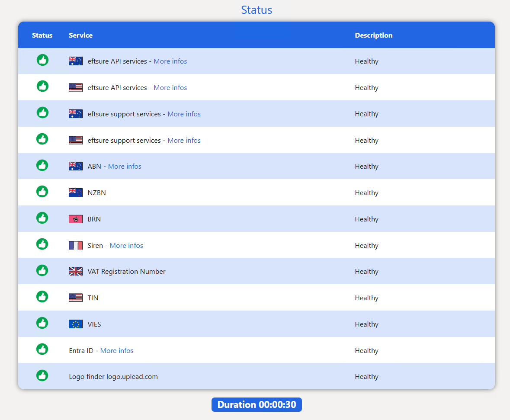This screenshot has height=420, width=510.
Task: Click US flag beside eftsure API services
Action: [x=75, y=87]
